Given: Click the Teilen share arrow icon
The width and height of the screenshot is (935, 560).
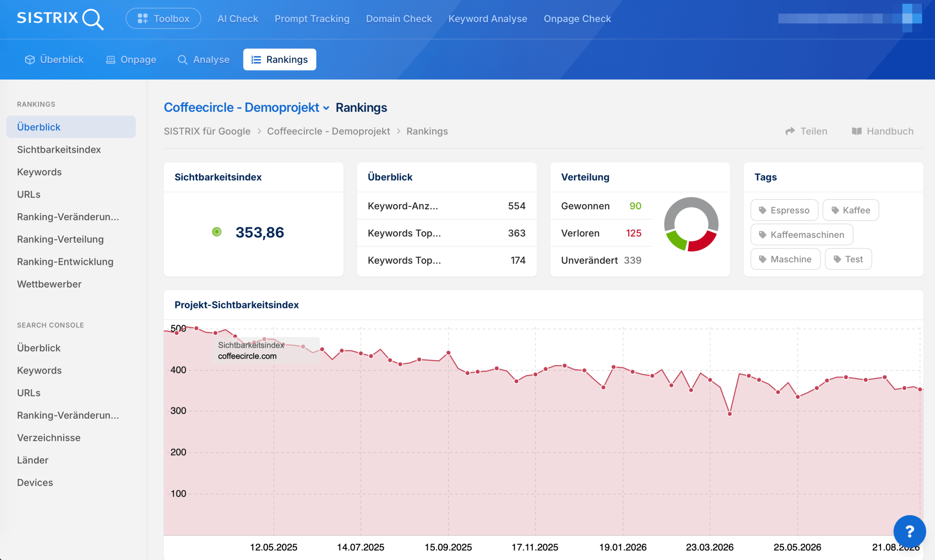Looking at the screenshot, I should point(790,131).
